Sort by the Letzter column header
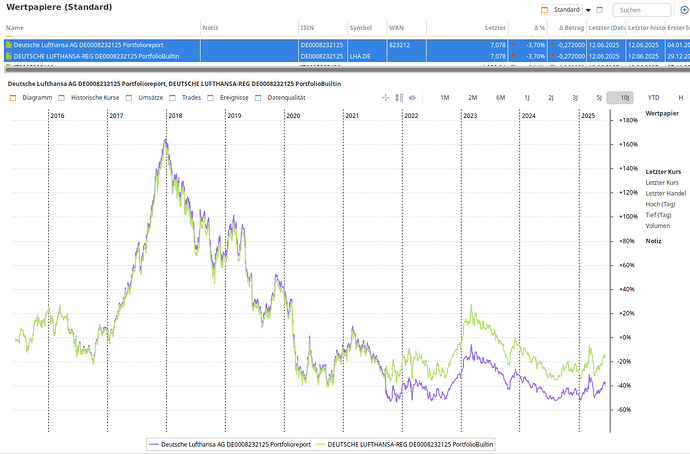 tap(467, 28)
